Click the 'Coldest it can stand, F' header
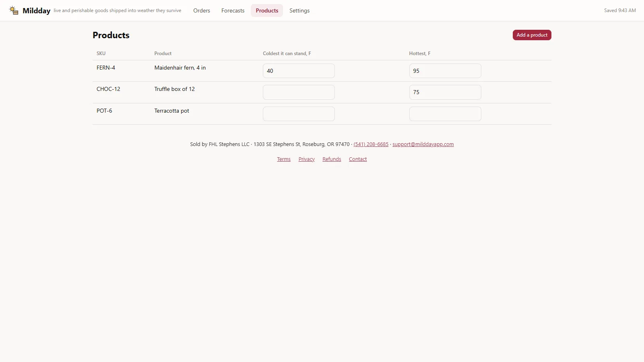The width and height of the screenshot is (644, 362). [x=287, y=53]
